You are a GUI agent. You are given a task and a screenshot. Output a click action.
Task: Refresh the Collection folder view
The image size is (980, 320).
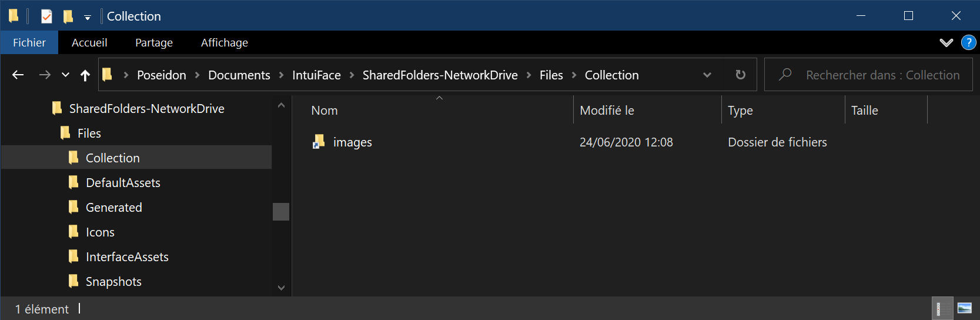coord(740,75)
